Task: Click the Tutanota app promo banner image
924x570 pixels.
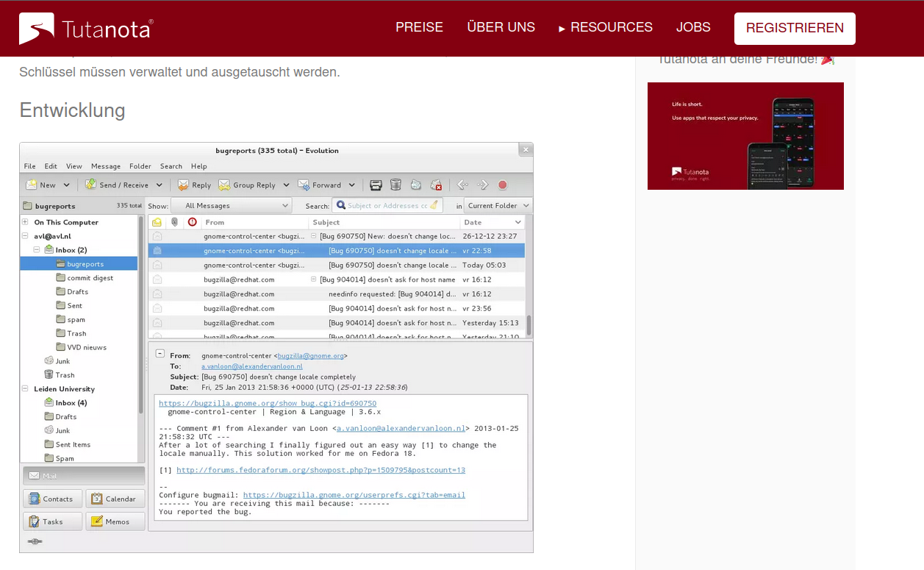Action: pyautogui.click(x=745, y=136)
